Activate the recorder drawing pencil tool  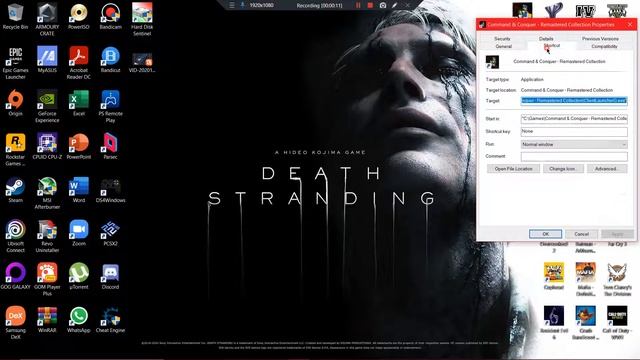pos(394,5)
